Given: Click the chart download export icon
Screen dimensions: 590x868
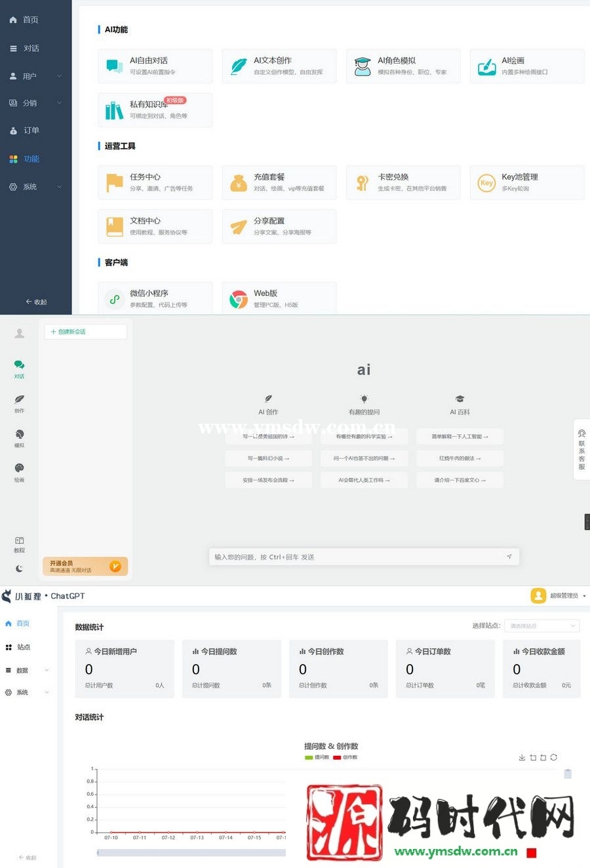Looking at the screenshot, I should [x=522, y=757].
